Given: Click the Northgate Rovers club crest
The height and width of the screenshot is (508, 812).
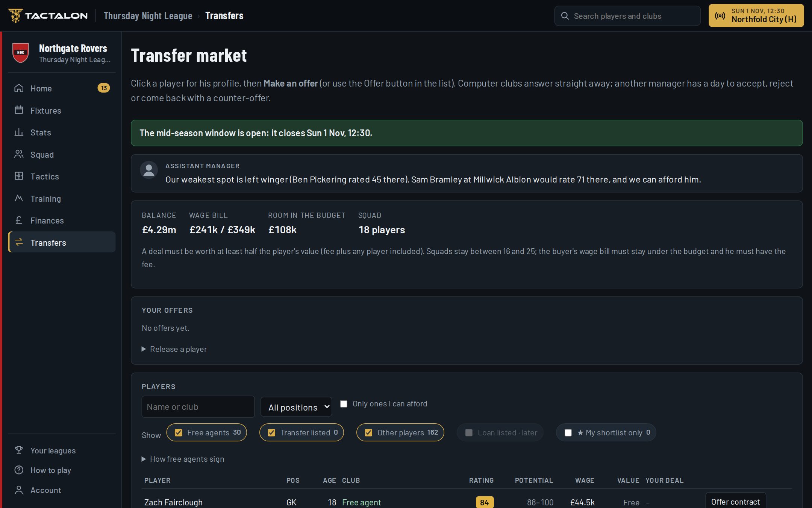Looking at the screenshot, I should click(x=21, y=53).
